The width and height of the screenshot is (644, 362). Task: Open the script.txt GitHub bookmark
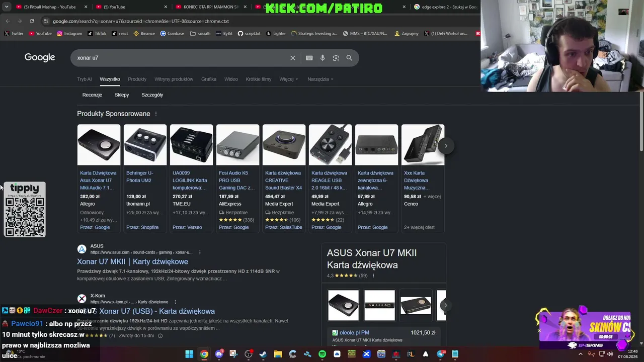click(x=249, y=34)
